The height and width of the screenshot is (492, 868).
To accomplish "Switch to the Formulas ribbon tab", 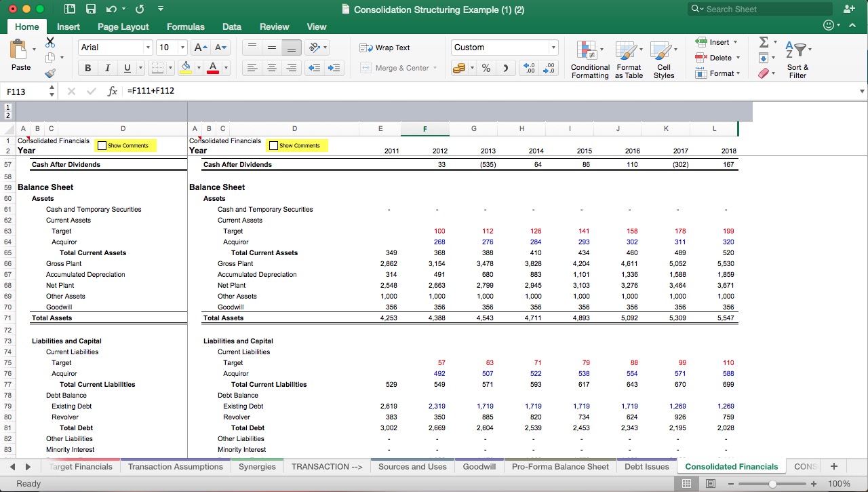I will (185, 26).
